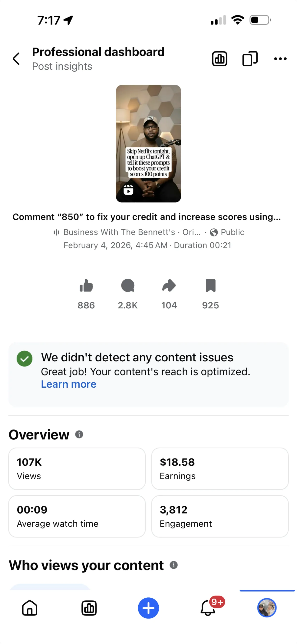297x644 pixels.
Task: Open the $18.58 Earnings card
Action: pos(220,468)
